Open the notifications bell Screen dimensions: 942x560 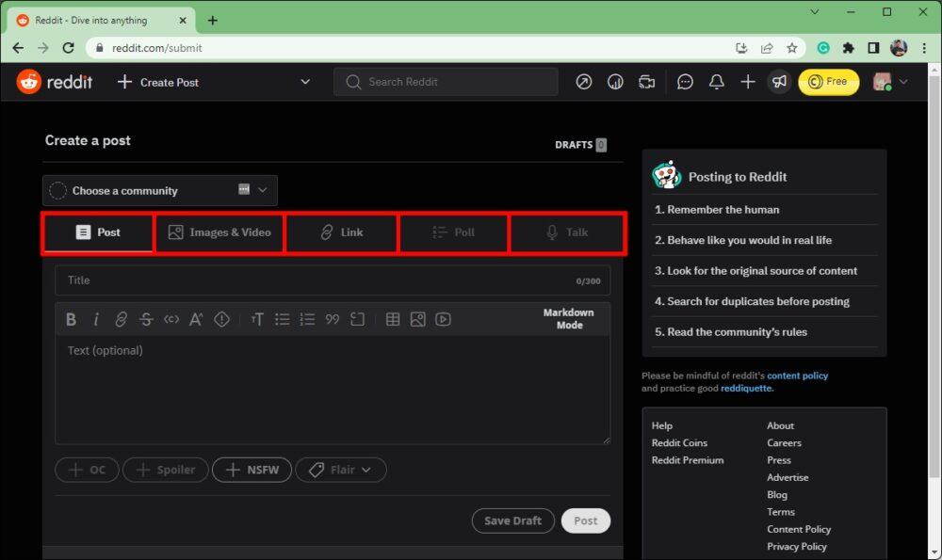[716, 82]
